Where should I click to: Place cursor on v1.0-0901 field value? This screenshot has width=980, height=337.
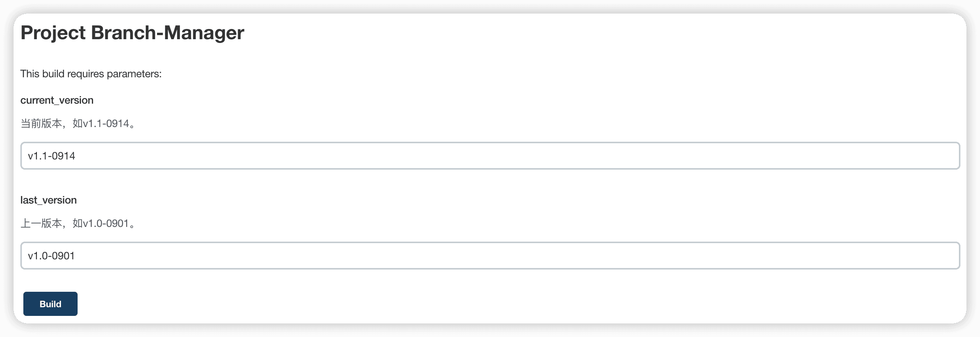click(51, 256)
